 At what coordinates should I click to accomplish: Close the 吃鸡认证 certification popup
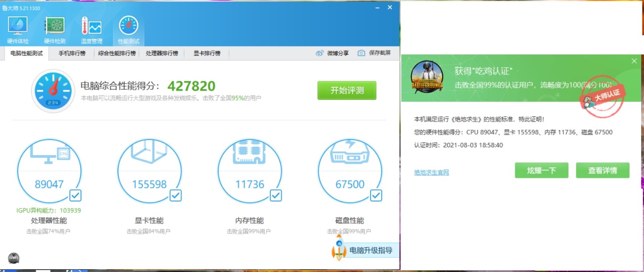634,61
